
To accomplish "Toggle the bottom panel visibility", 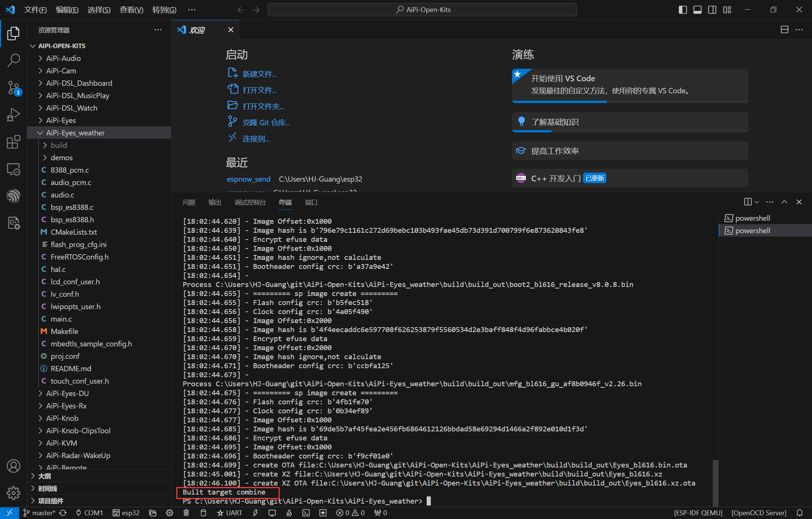I will click(697, 10).
